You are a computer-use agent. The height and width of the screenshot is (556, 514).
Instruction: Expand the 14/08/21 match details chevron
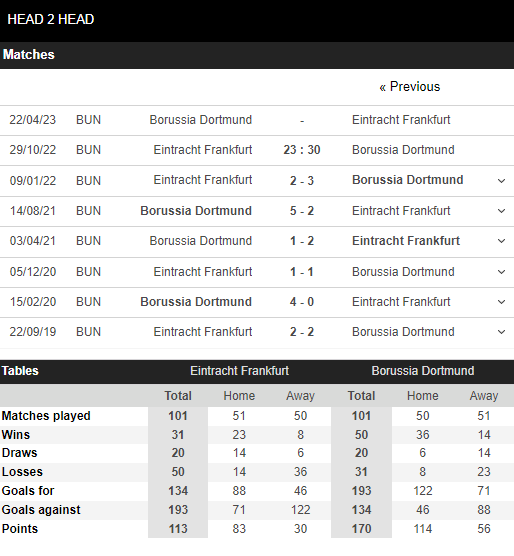pos(501,211)
